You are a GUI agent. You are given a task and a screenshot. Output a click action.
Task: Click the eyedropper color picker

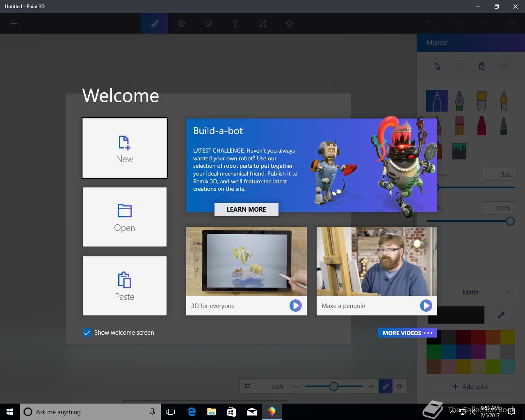501,315
